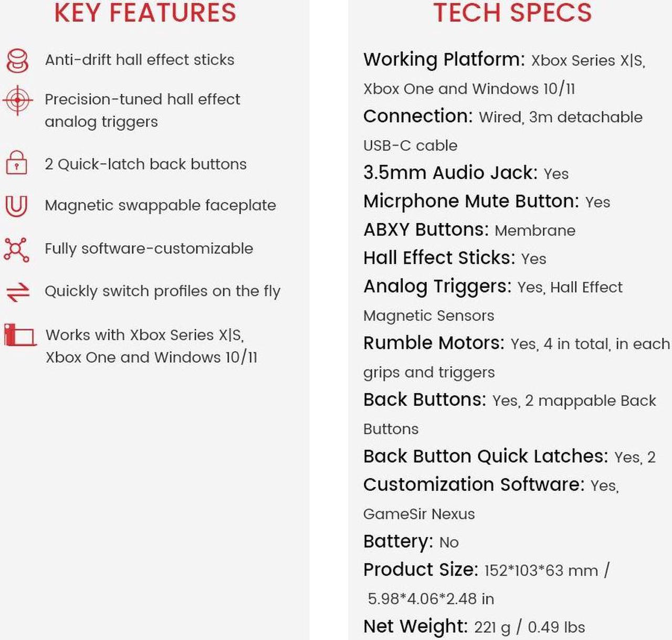This screenshot has width=672, height=640.
Task: Click the Xbox and Windows compatibility icon
Action: [x=20, y=335]
